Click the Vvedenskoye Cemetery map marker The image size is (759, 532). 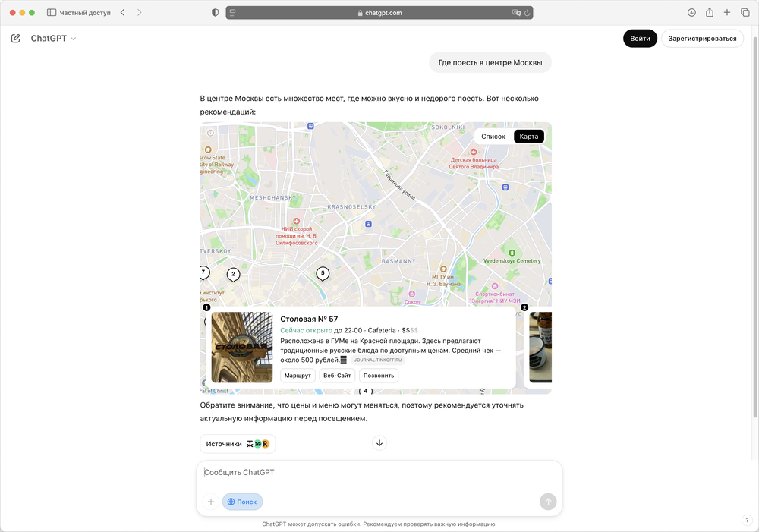click(x=512, y=253)
